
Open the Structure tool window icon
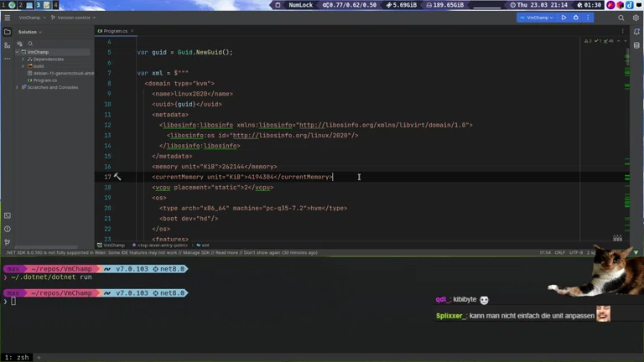pos(8,45)
